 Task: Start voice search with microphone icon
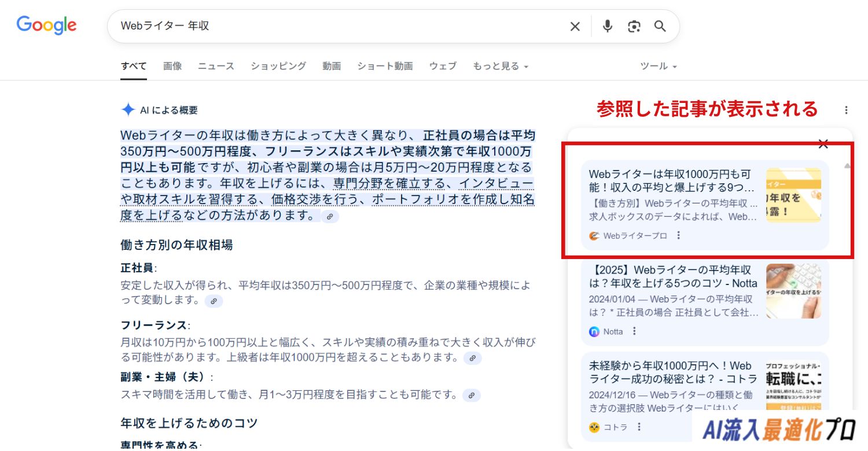coord(607,27)
